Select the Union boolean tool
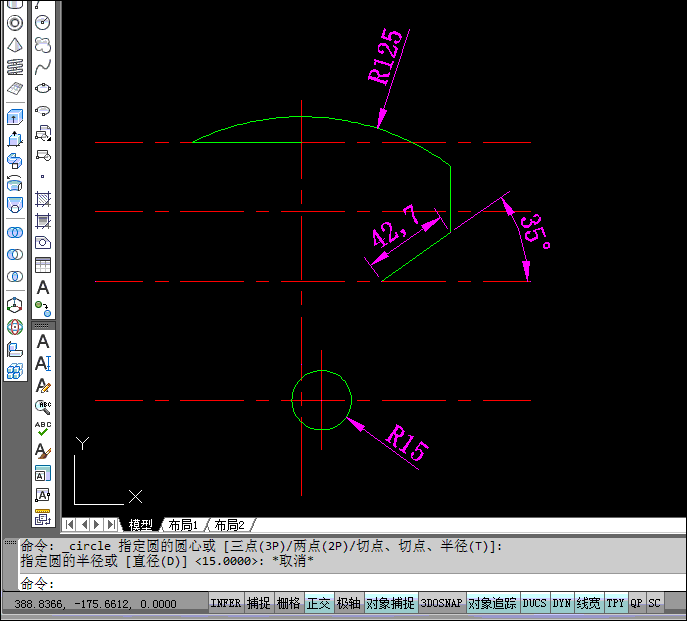The width and height of the screenshot is (687, 621). click(x=15, y=232)
